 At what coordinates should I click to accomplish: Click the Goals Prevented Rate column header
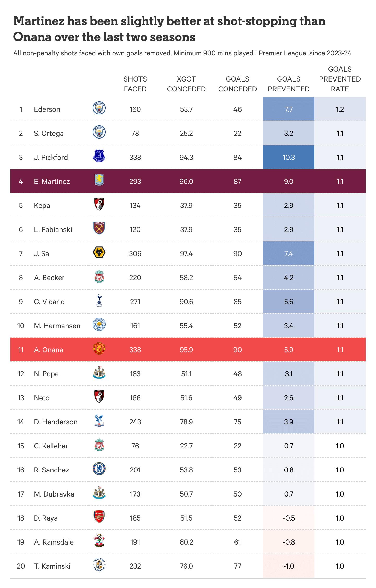340,79
